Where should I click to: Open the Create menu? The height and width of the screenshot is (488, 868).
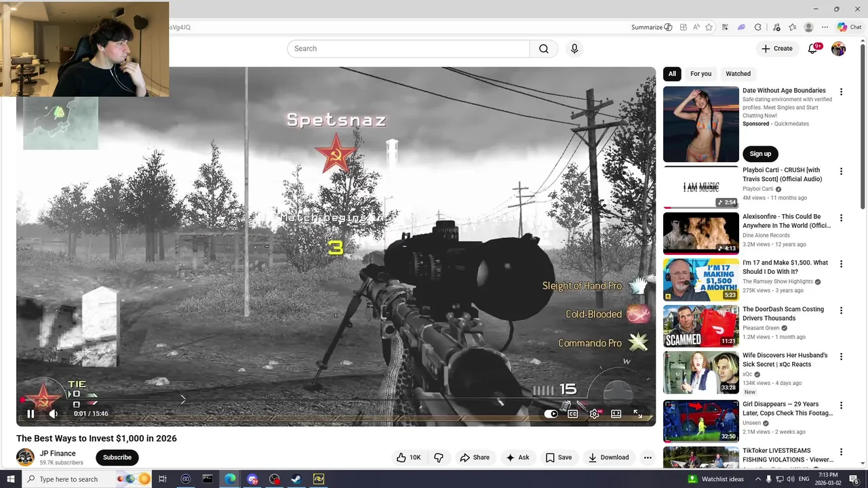pos(777,49)
